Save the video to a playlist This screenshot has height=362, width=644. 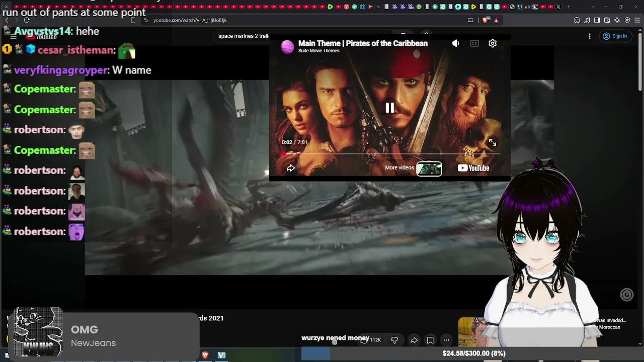click(430, 340)
